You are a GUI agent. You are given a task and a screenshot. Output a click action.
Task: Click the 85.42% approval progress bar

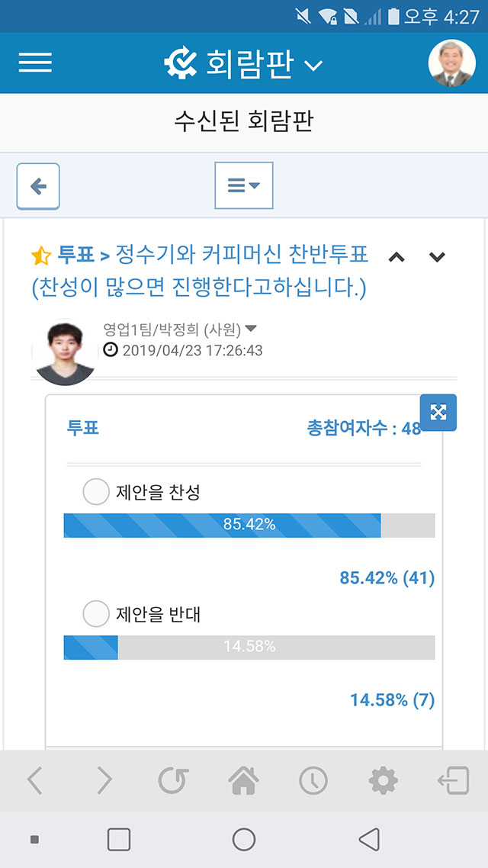pos(249,526)
